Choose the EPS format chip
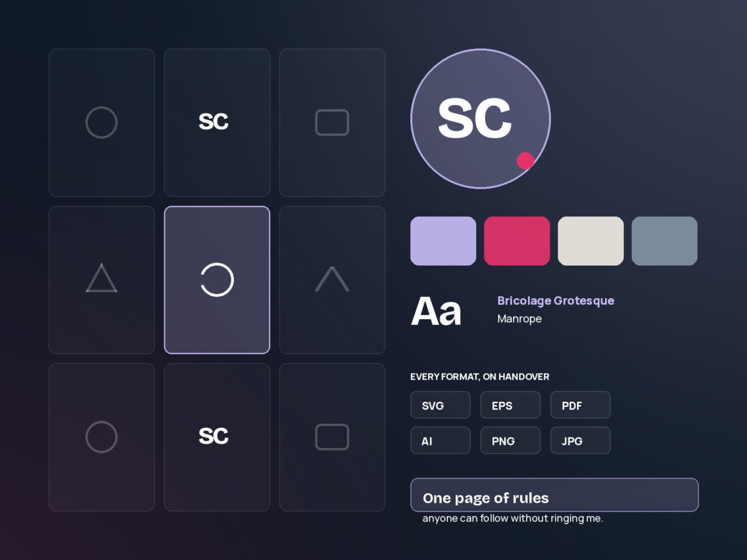The height and width of the screenshot is (560, 747). (510, 405)
